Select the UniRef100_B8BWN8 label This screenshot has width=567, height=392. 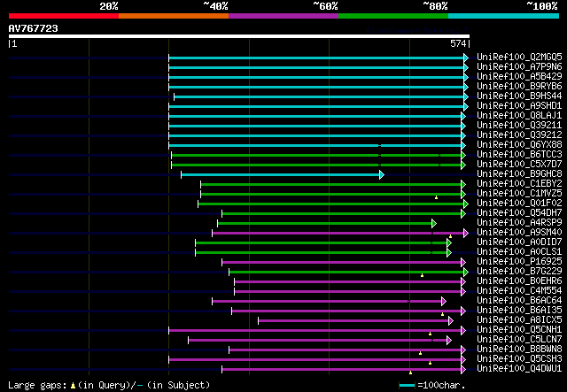click(519, 350)
